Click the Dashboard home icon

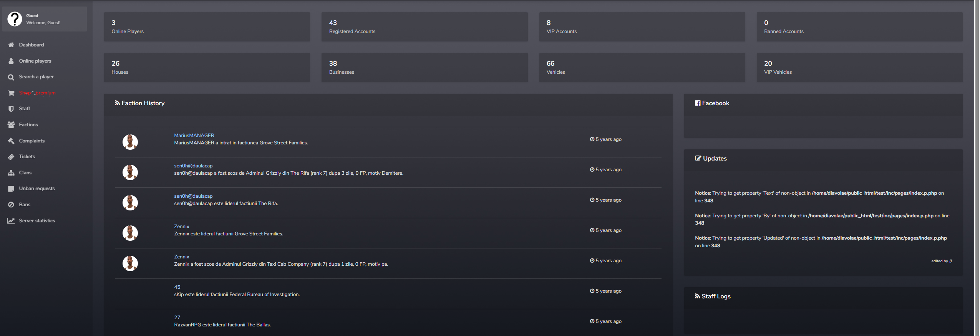11,45
